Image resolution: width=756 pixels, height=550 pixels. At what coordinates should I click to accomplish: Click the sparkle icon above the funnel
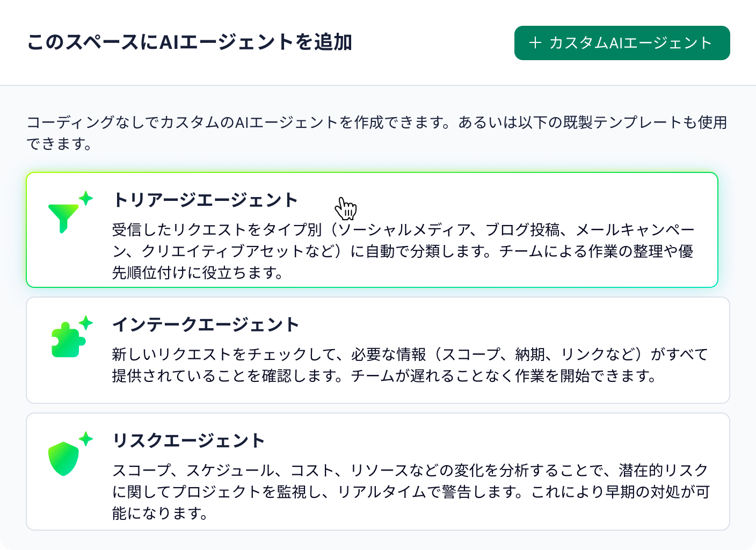pos(85,198)
